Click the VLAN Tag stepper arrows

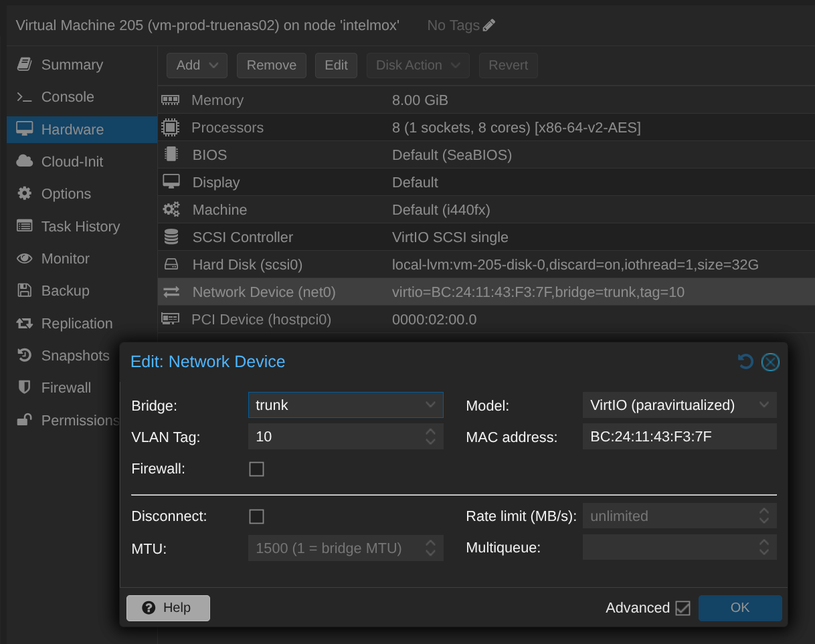(x=430, y=437)
